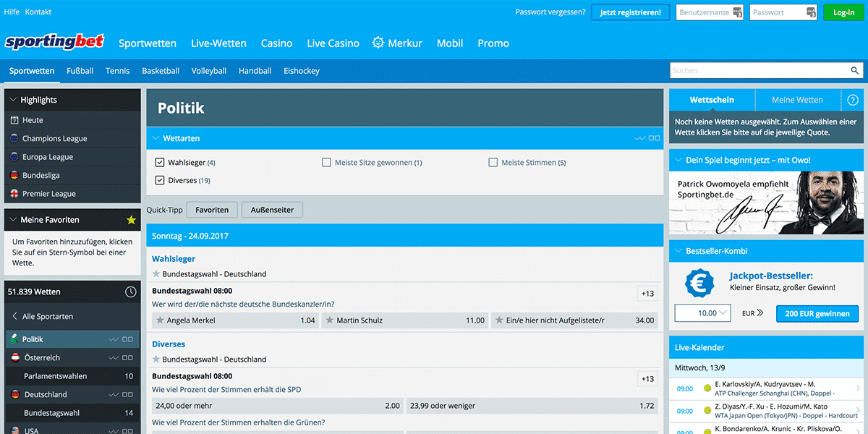
Task: Click the star for Bundestagswahl - Deutschland under Wahlsieger
Action: click(x=156, y=274)
